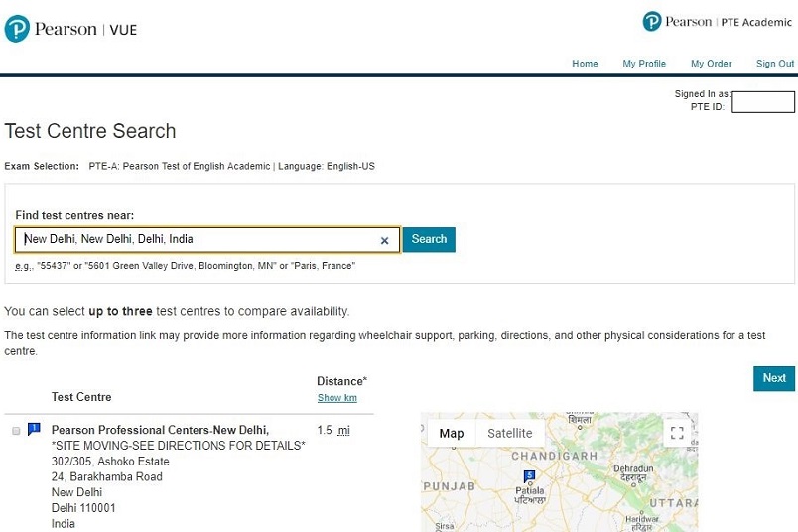This screenshot has width=798, height=532.
Task: Click the Distance column header
Action: pyautogui.click(x=341, y=381)
